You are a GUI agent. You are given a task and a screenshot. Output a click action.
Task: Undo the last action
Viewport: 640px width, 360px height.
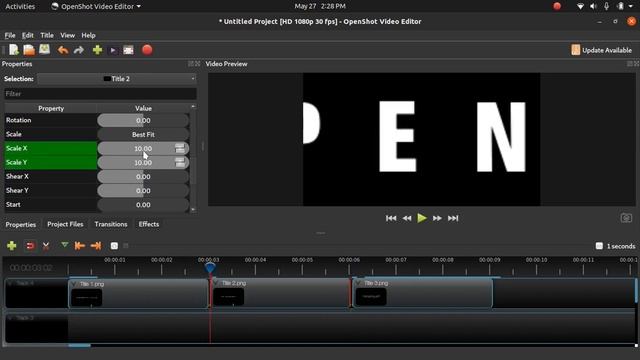point(63,50)
